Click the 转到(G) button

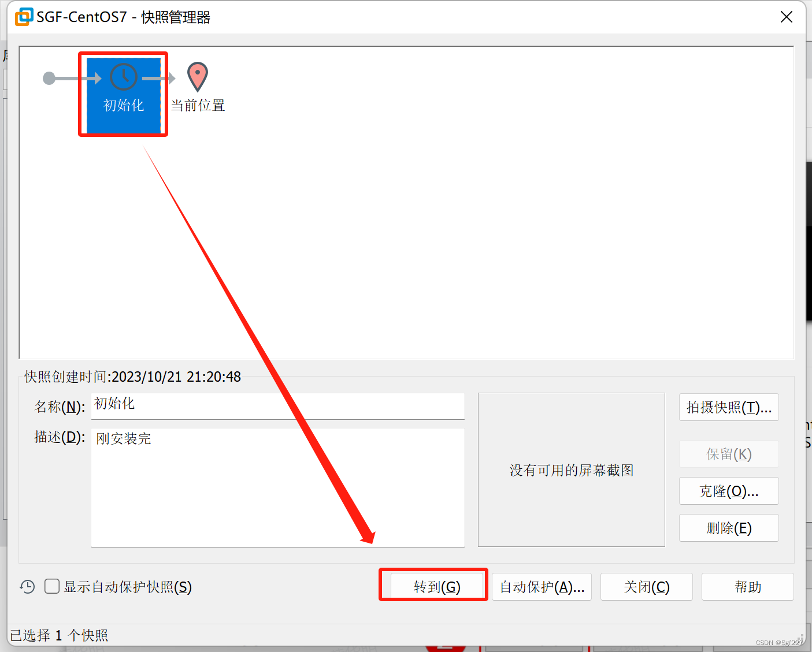pos(437,587)
